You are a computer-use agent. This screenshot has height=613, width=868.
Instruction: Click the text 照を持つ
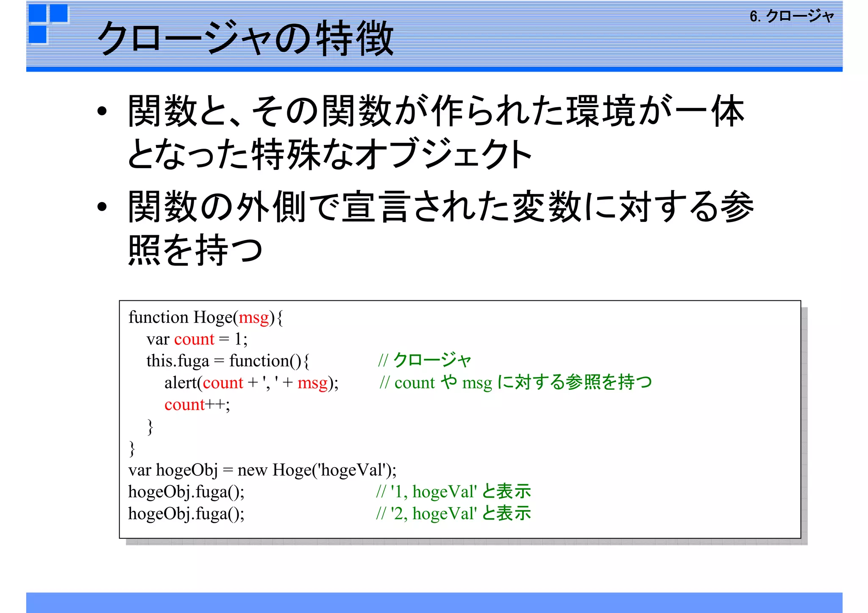coord(195,250)
